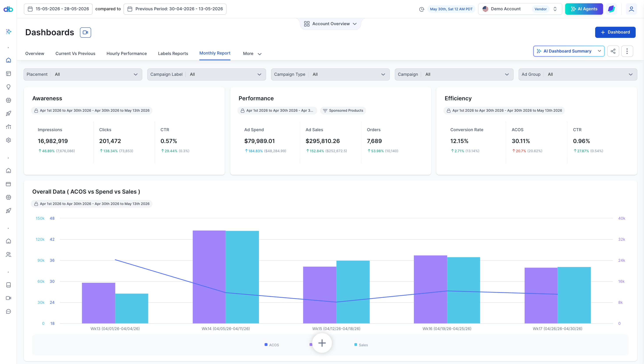Click lock icon on Overall Data date chip
The width and height of the screenshot is (644, 364).
36,204
